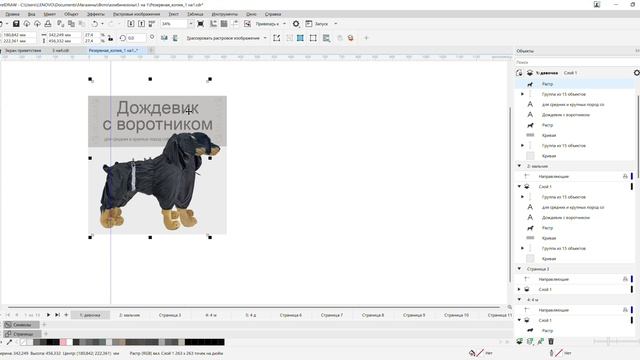Screen dimensions: 640x360
Task: Toggle the page and layer view icon in Objects docker
Action: tap(519, 73)
